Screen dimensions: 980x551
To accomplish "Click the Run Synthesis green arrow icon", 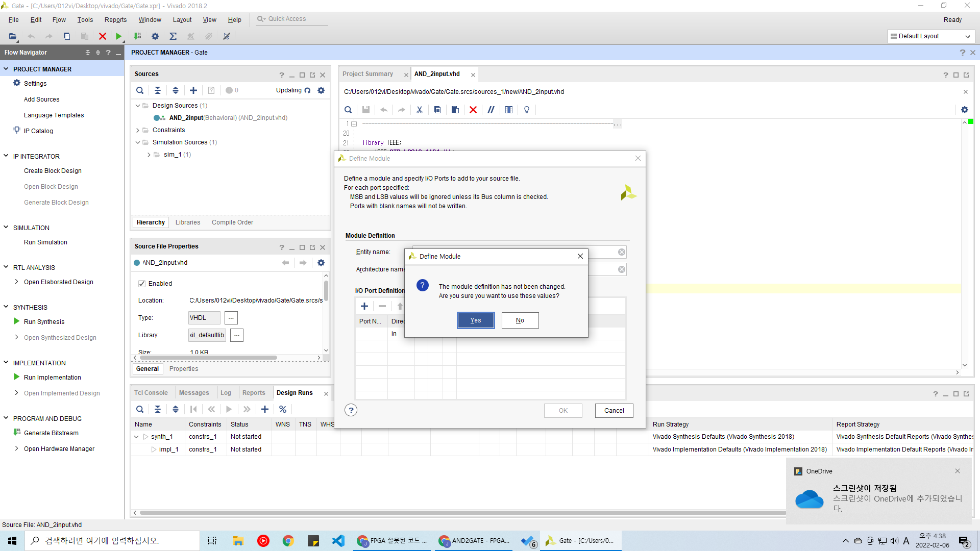I will (16, 321).
